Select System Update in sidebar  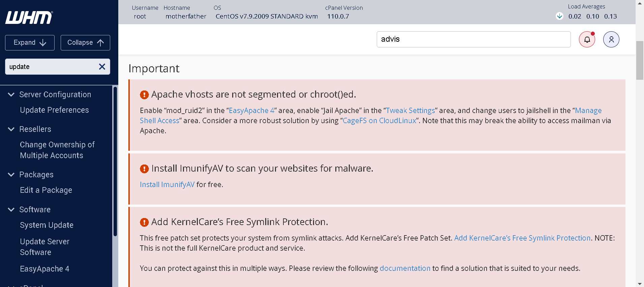coord(47,225)
